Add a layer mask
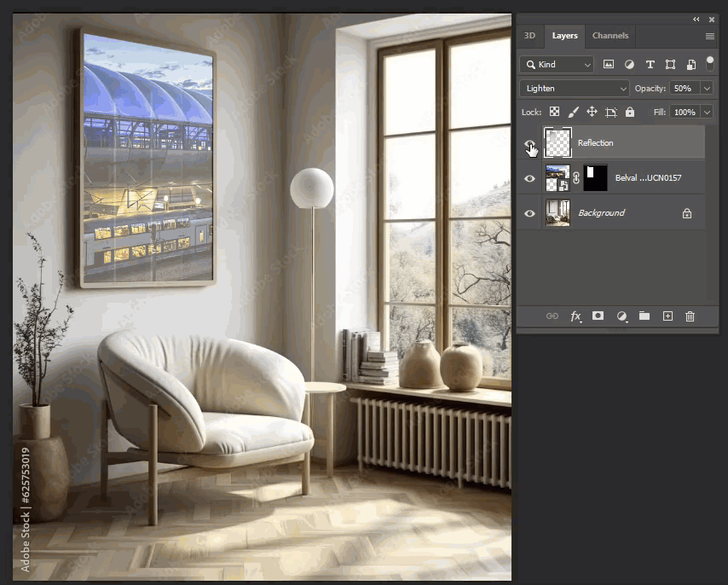The width and height of the screenshot is (728, 585). 598,316
